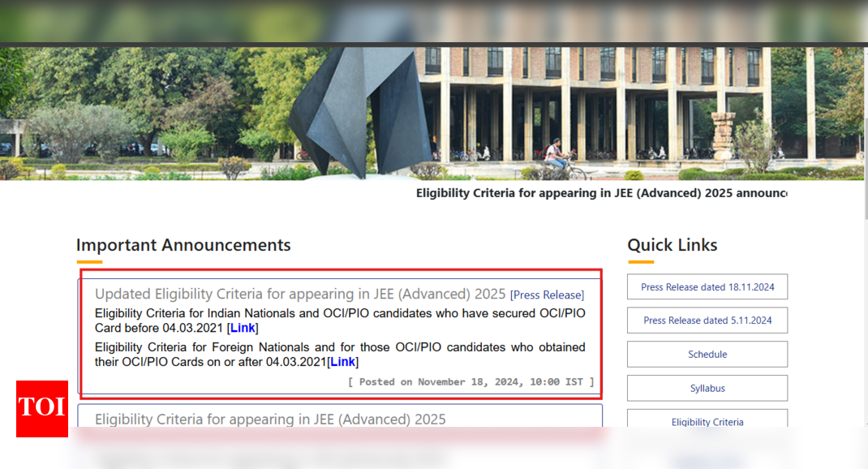The height and width of the screenshot is (469, 868).
Task: Select the Eligibility Criteria quick link
Action: [707, 421]
